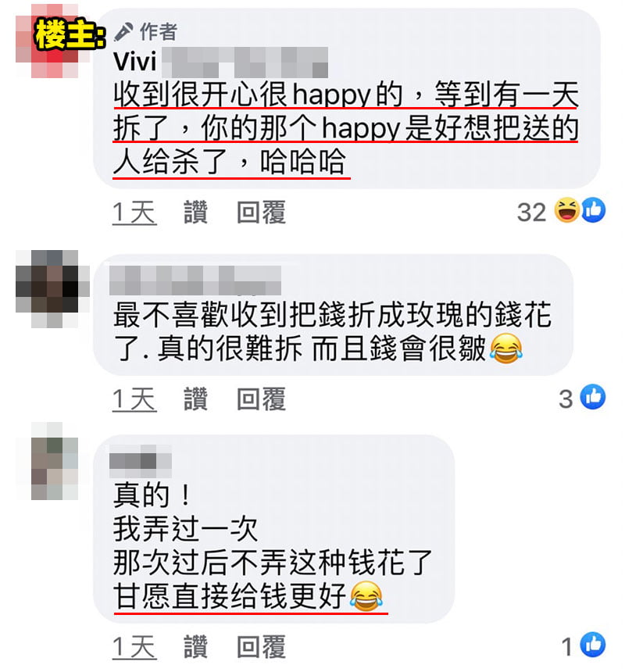
Task: View the 32 reactions count on Vivi's comment
Action: 531,212
